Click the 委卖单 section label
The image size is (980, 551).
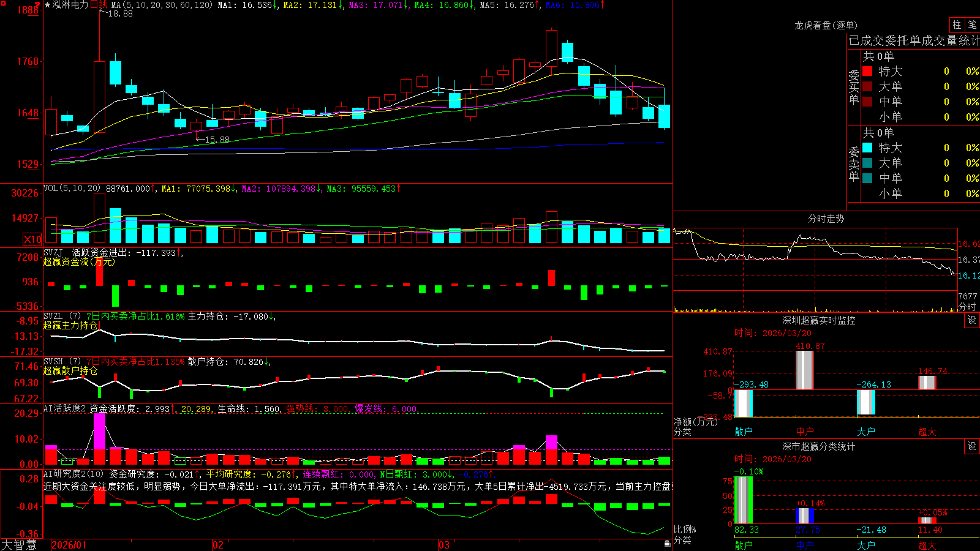point(854,163)
